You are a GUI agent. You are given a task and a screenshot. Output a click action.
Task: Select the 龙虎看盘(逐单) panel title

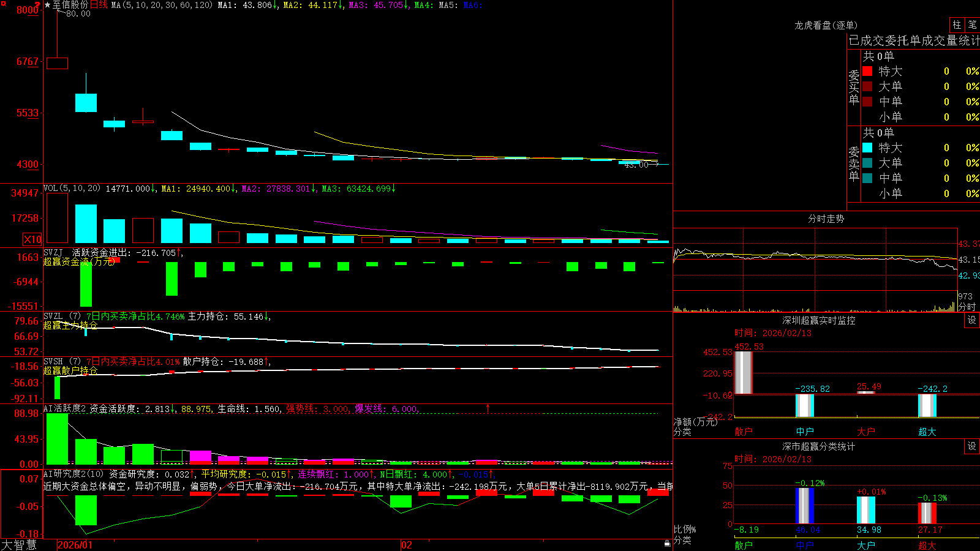click(826, 25)
